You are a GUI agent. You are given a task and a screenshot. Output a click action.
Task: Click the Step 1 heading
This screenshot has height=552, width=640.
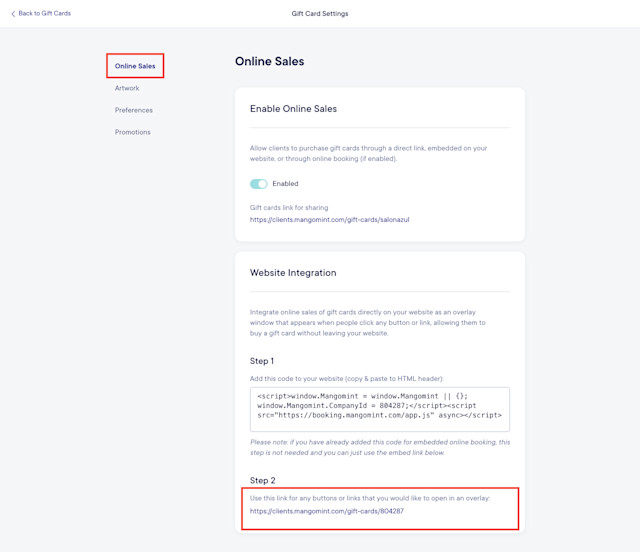(262, 361)
